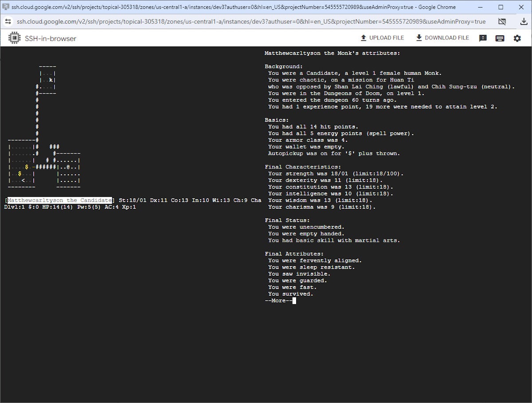Close the Chrome window

[x=521, y=7]
